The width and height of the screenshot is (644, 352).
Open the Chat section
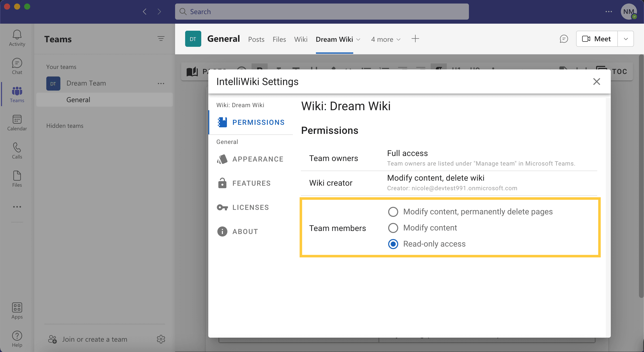tap(17, 66)
